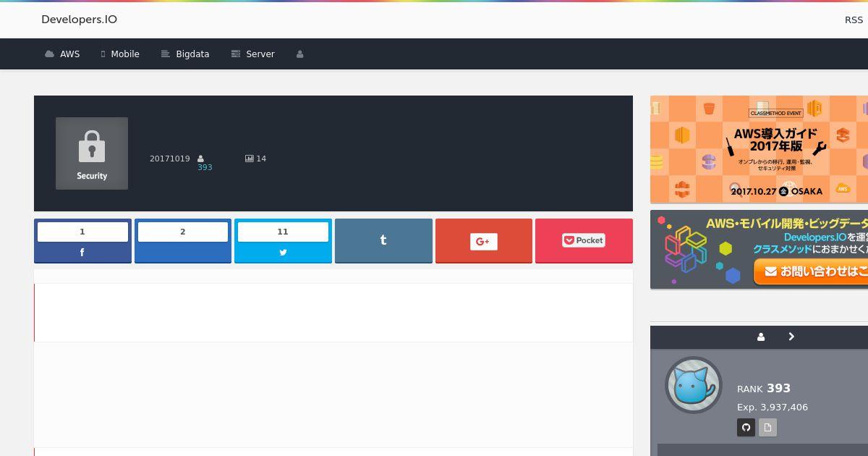Image resolution: width=868 pixels, height=456 pixels.
Task: Click the right chevron in author panel
Action: tap(791, 337)
